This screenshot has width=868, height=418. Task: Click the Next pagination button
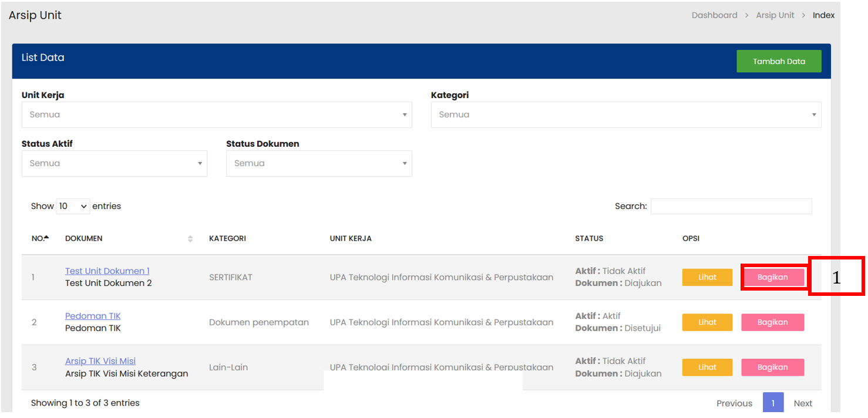pos(803,403)
